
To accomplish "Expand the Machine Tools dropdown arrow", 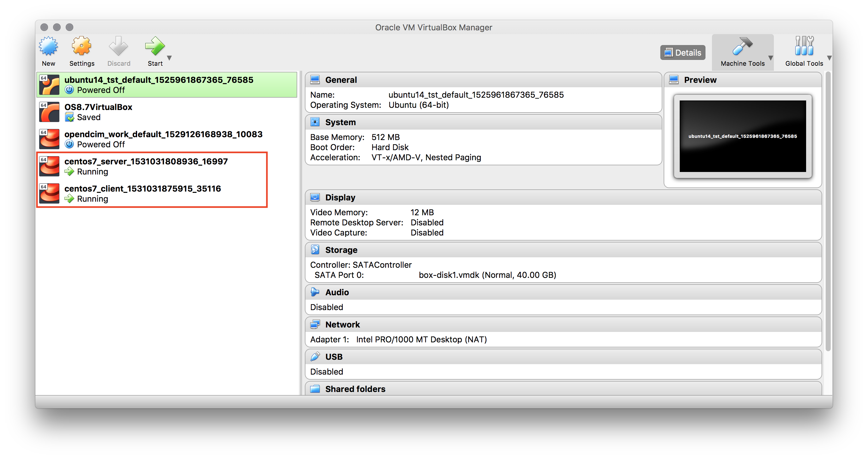I will (x=770, y=58).
